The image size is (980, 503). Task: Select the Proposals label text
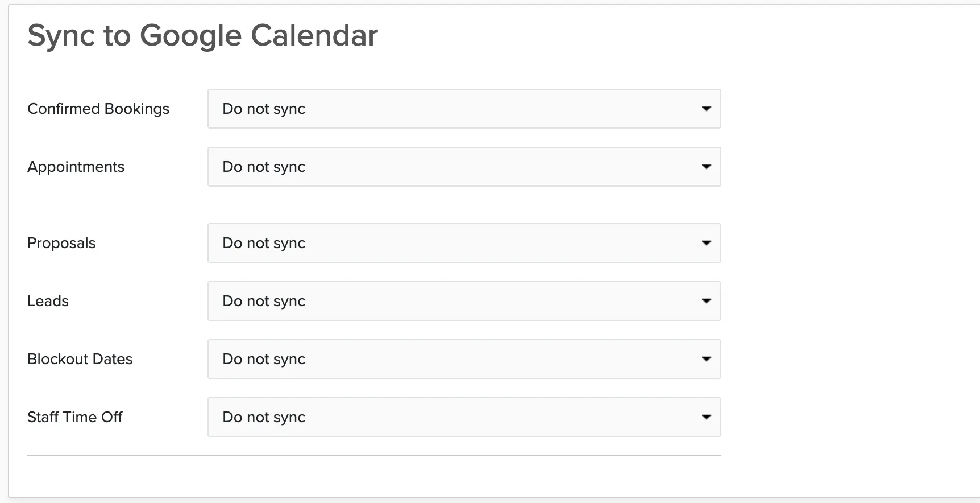tap(61, 243)
